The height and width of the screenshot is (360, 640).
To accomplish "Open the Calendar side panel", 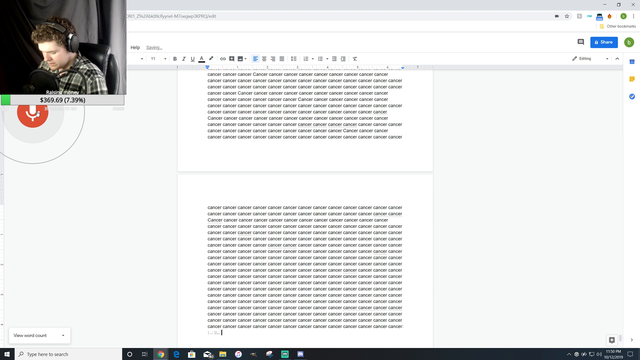I will click(x=632, y=62).
